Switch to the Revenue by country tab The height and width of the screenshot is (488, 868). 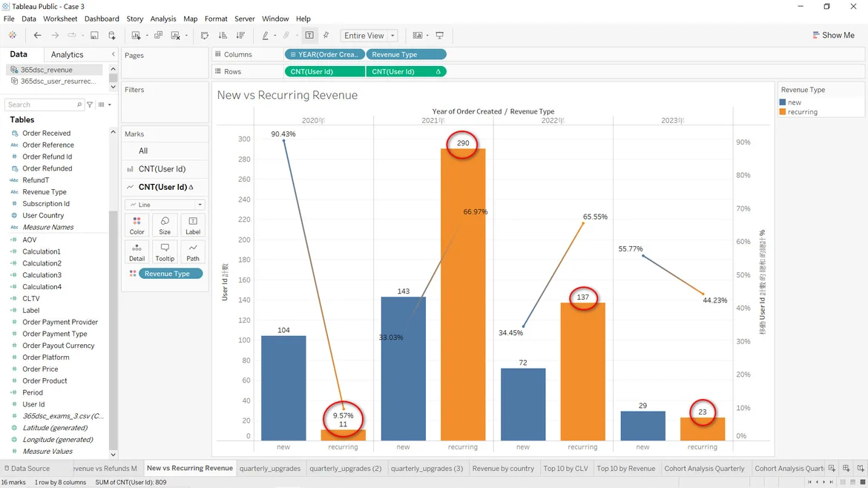[x=503, y=469]
